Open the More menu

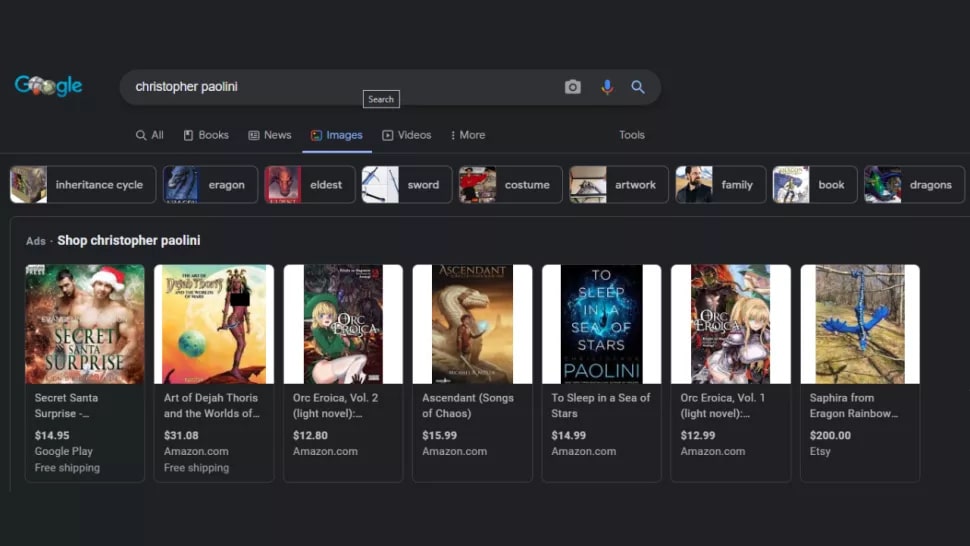click(468, 135)
